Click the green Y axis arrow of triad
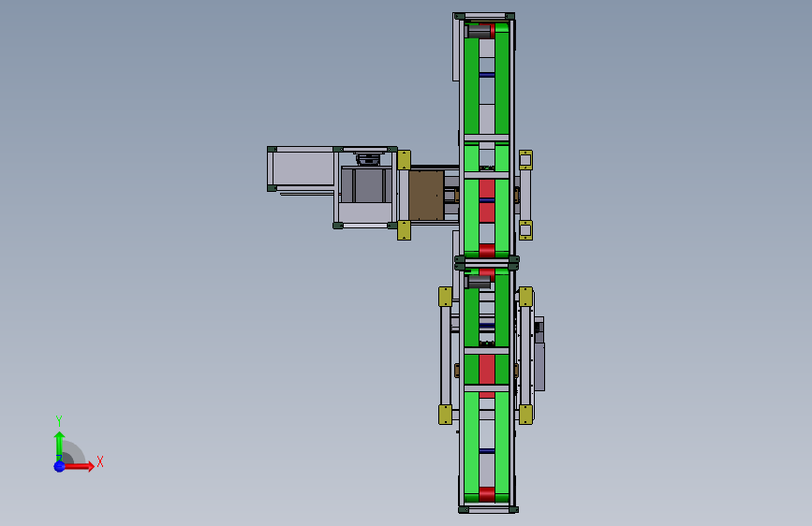 [x=59, y=446]
